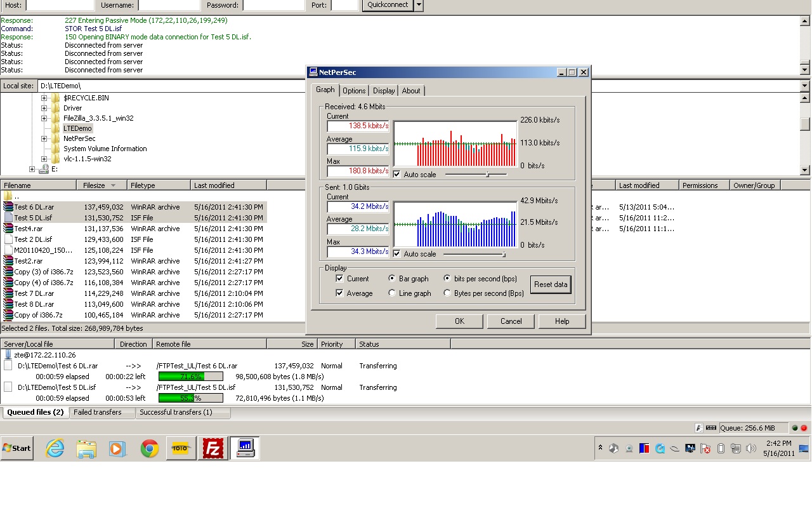Toggle Auto scale for Received graph
This screenshot has width=812, height=508.
click(x=396, y=175)
